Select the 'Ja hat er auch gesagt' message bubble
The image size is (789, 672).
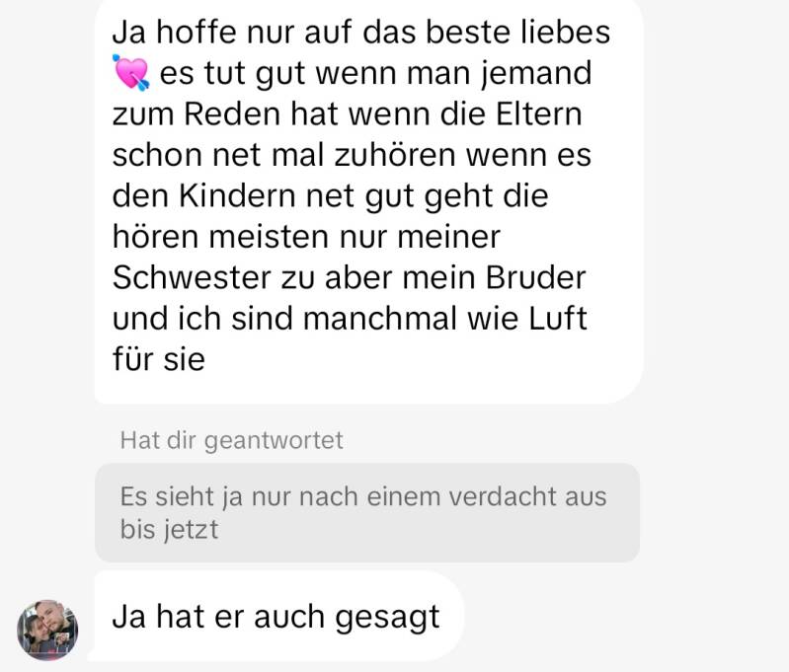point(278,616)
